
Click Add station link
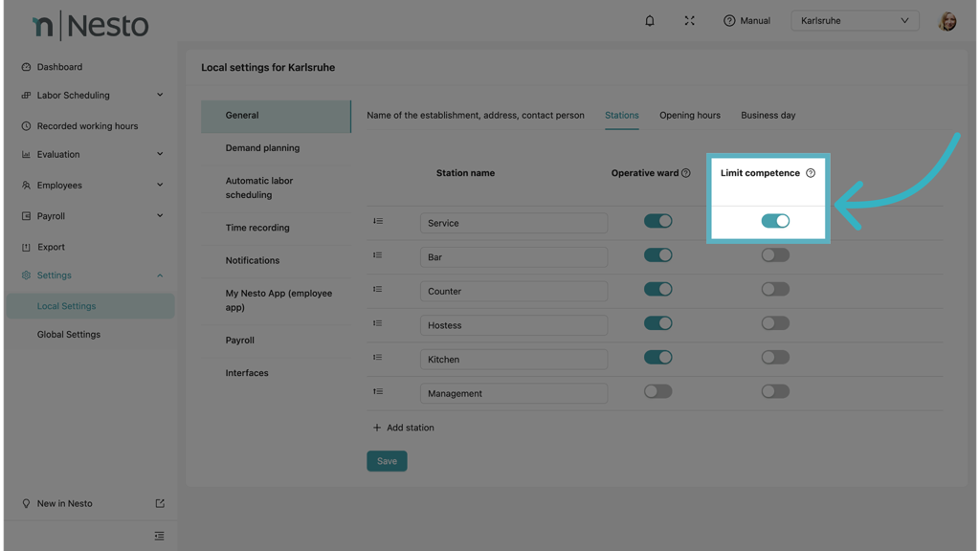(x=404, y=428)
